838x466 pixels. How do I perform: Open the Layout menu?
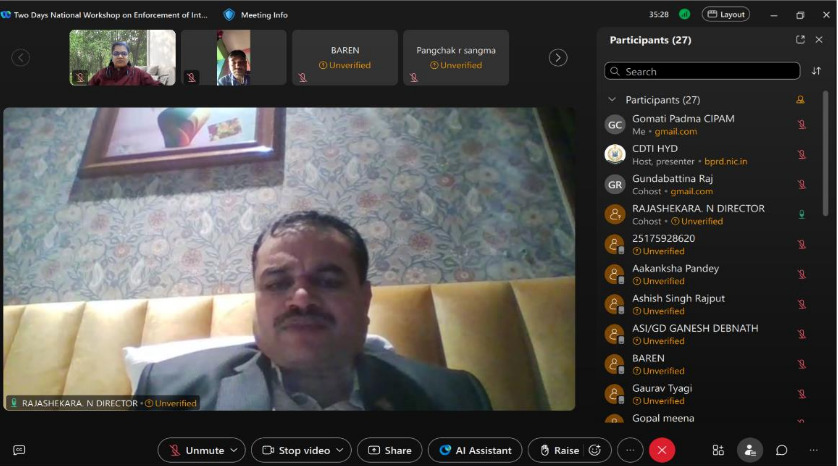726,15
